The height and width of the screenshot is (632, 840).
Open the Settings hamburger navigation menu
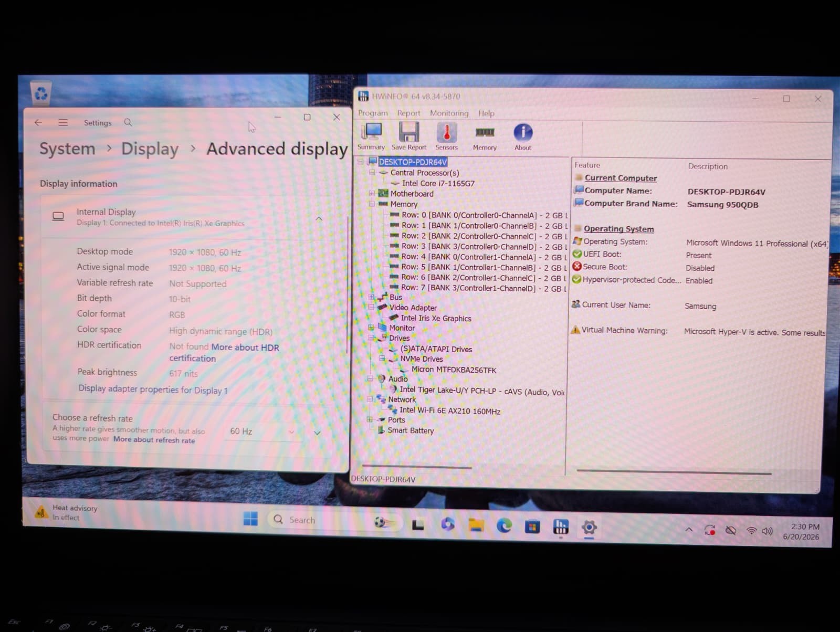63,122
